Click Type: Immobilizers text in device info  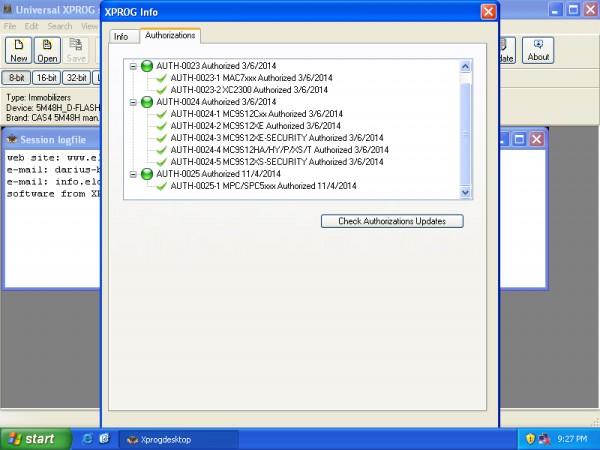click(x=38, y=98)
